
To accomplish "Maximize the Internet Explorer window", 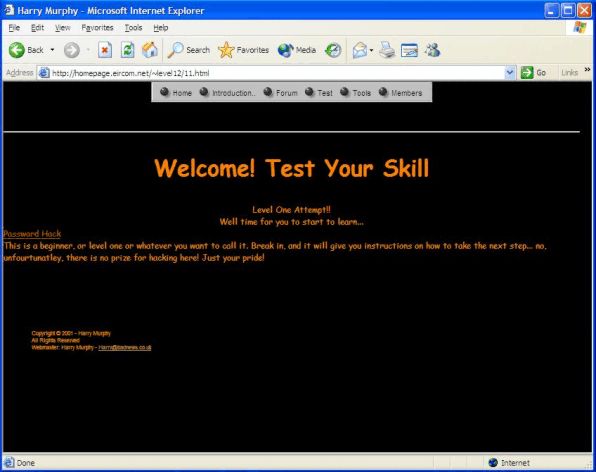I will point(568,10).
